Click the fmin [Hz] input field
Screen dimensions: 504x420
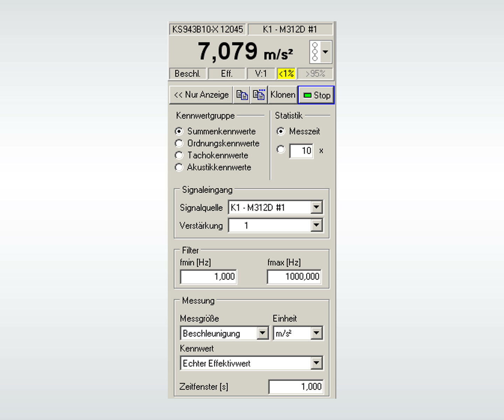(x=209, y=276)
